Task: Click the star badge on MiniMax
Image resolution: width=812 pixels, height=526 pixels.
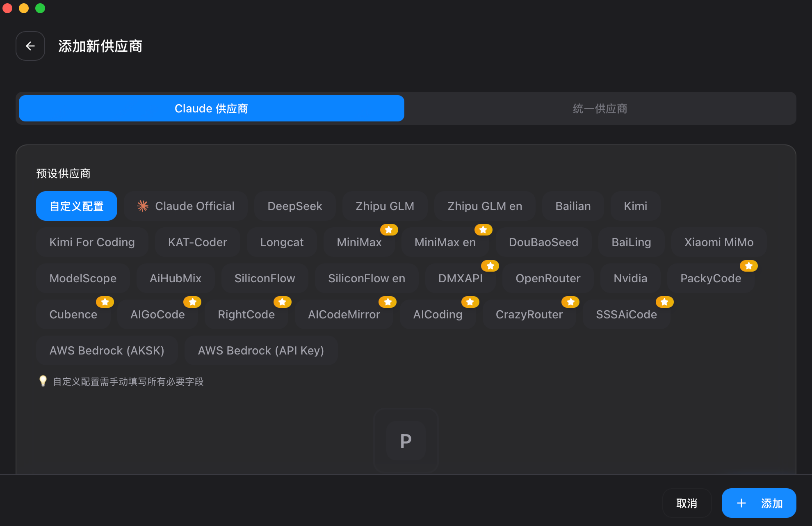Action: click(389, 230)
